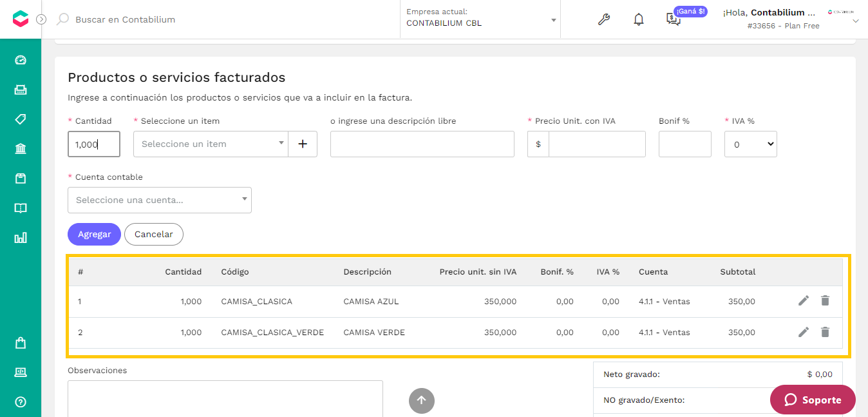Viewport: 868px width, 417px height.
Task: Open the help question mark icon in sidebar
Action: [21, 402]
